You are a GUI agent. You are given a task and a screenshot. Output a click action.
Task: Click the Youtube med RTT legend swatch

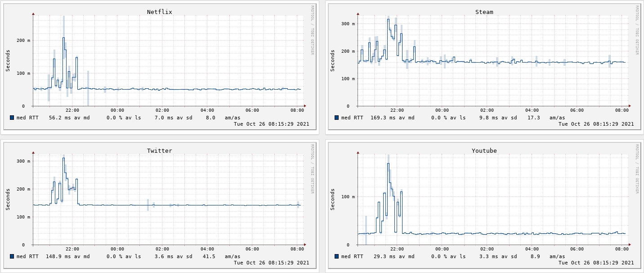(337, 256)
